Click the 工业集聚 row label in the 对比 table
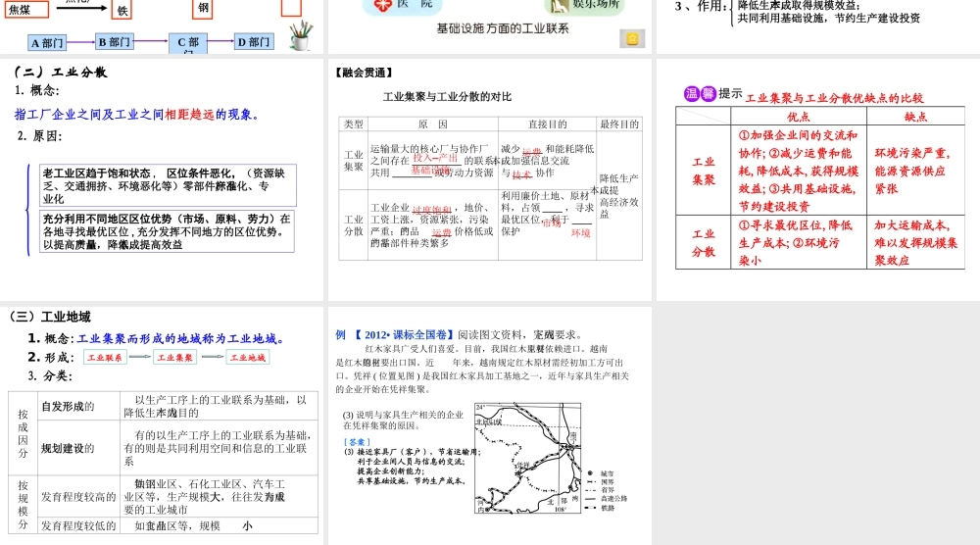The image size is (980, 545). pos(353,161)
